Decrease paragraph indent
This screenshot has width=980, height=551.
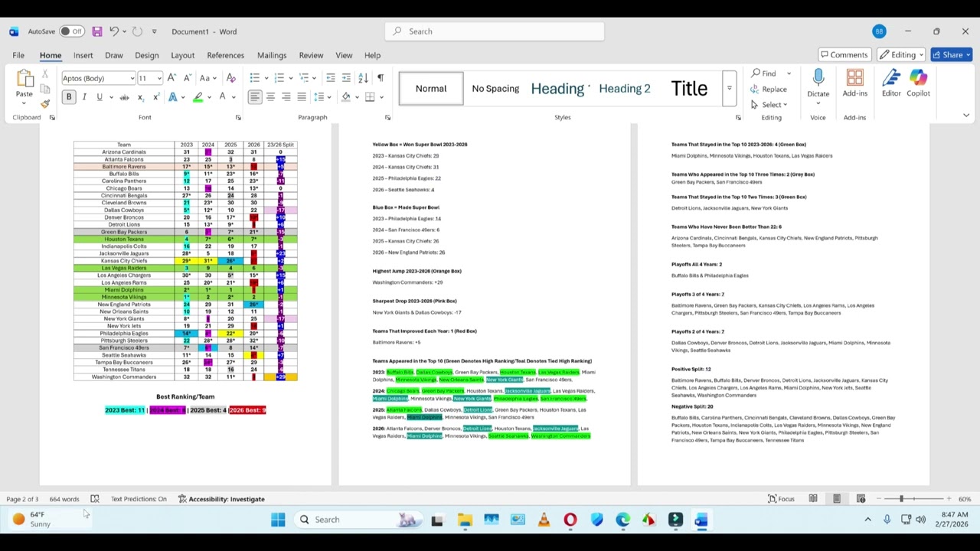pos(330,78)
